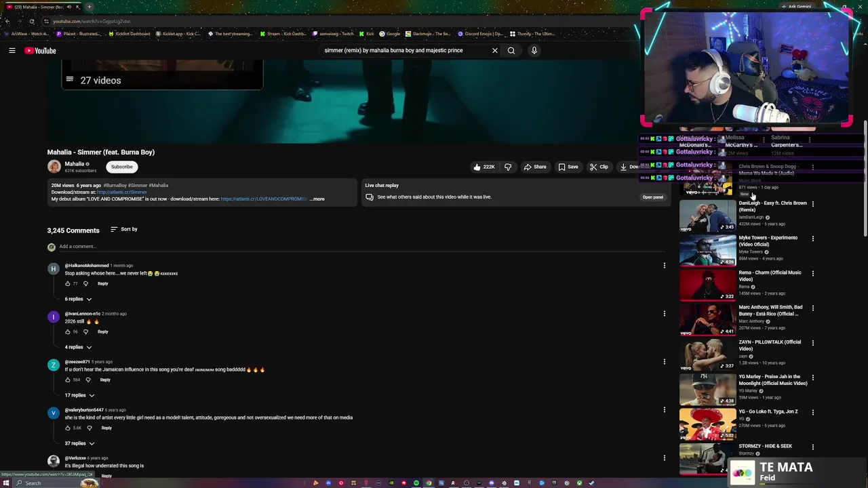
Task: Open the YouTube hamburger guide menu
Action: coord(12,51)
